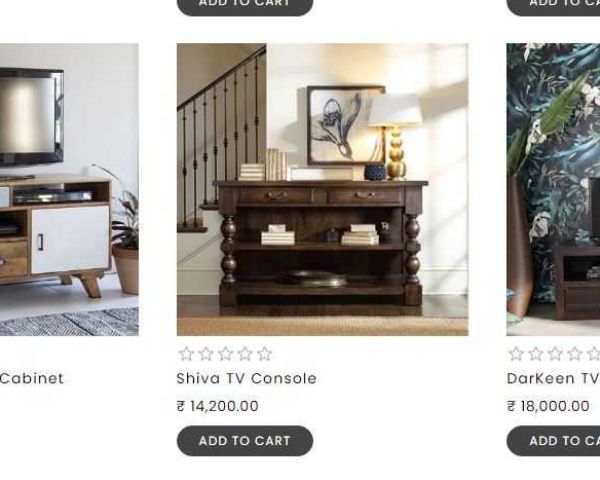Click fourth rating star for Shiva TV Console

pyautogui.click(x=245, y=354)
